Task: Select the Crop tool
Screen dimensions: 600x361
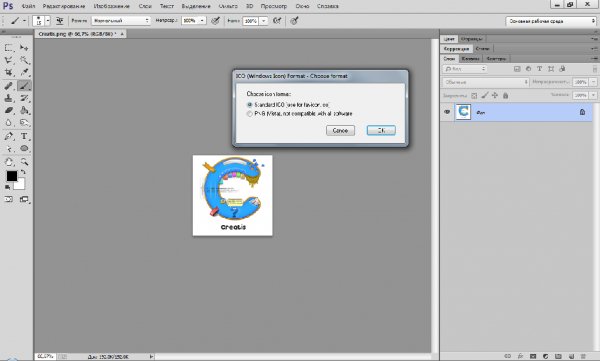Action: tap(8, 72)
